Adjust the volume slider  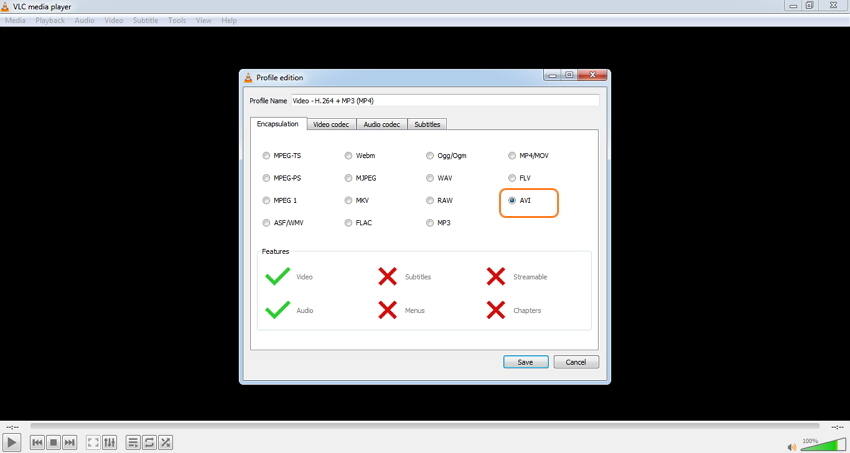(823, 444)
